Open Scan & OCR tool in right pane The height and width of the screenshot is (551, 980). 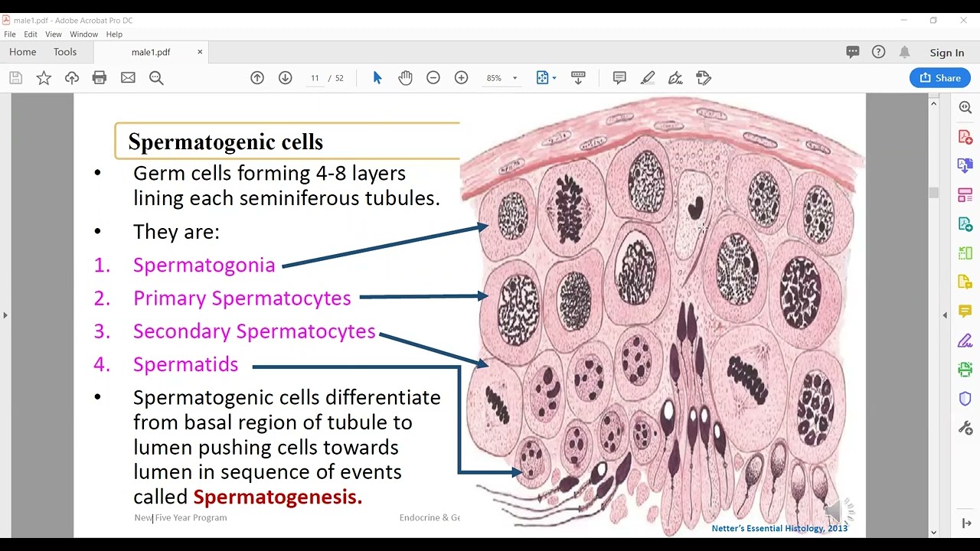[x=965, y=370]
